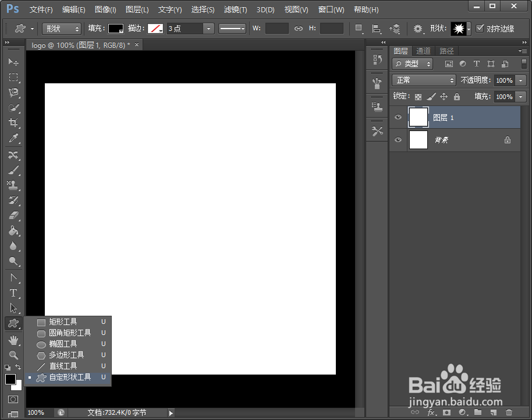The width and height of the screenshot is (532, 420).
Task: Select the Healing/Patch tool
Action: pos(13,155)
